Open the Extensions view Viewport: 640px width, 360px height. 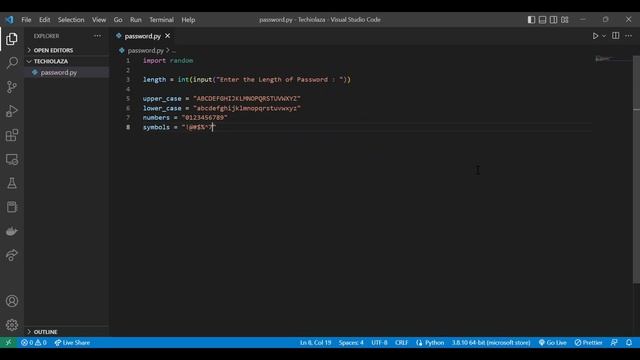12,135
